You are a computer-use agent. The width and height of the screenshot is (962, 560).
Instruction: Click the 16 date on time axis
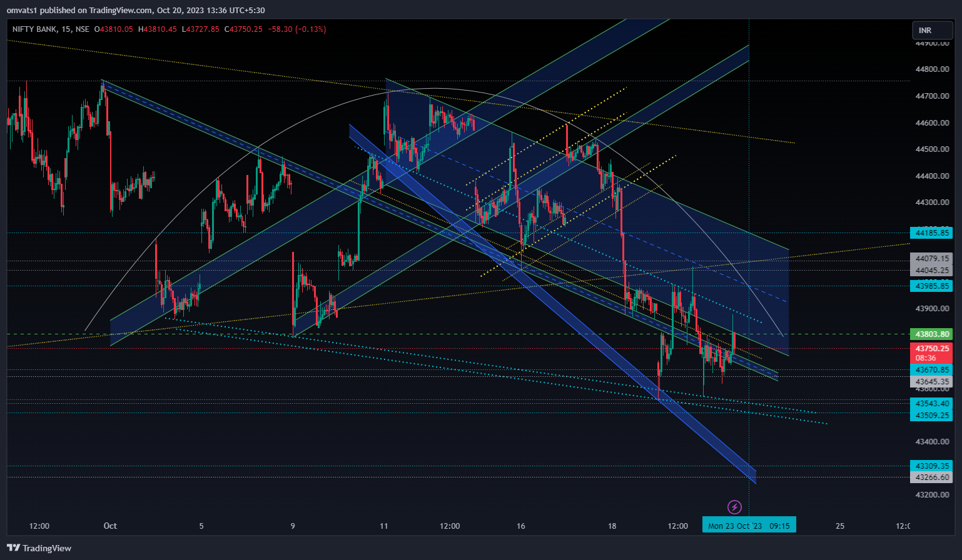(x=521, y=526)
